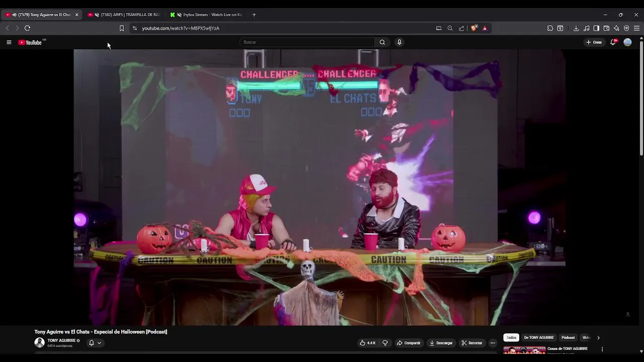Reload the page with the browser refresh icon
The height and width of the screenshot is (362, 644).
coord(28,28)
